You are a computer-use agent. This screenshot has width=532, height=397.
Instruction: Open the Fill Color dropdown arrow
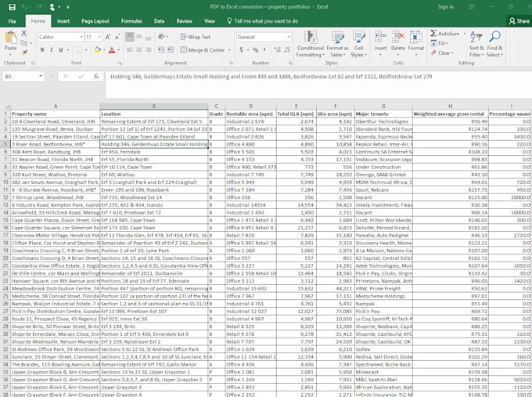[x=104, y=50]
